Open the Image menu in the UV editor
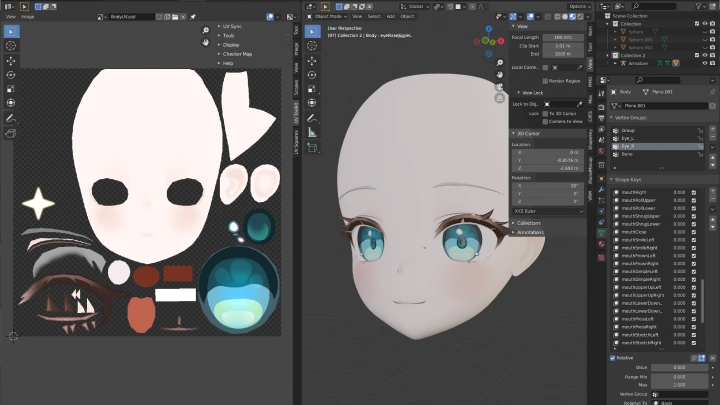 28,17
